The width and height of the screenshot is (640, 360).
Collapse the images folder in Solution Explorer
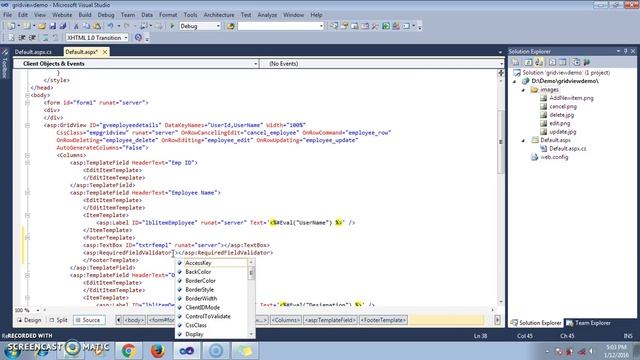pyautogui.click(x=523, y=90)
